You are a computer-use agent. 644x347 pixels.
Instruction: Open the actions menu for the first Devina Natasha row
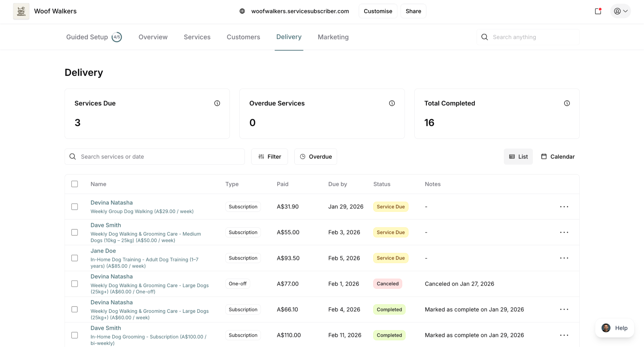(564, 207)
